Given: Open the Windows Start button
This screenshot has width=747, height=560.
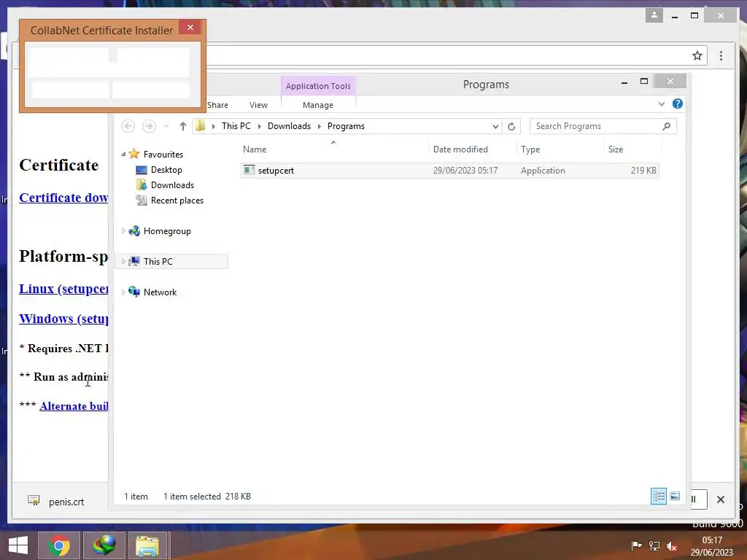Looking at the screenshot, I should (18, 545).
